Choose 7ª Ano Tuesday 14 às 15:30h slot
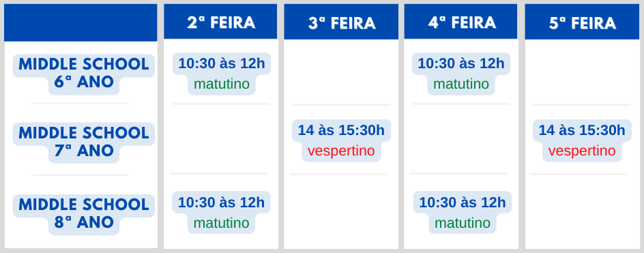Viewport: 644px width, 253px height. pyautogui.click(x=341, y=131)
